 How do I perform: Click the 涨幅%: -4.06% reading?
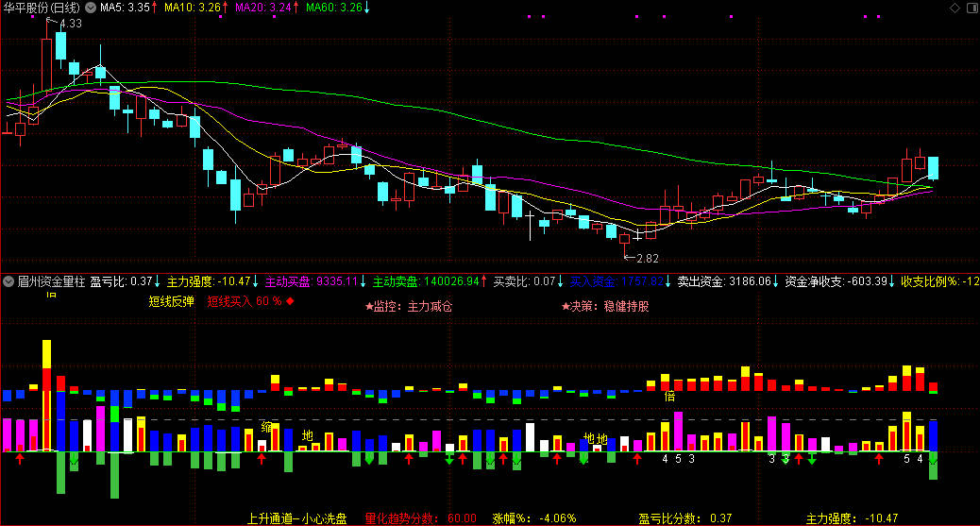pyautogui.click(x=534, y=518)
